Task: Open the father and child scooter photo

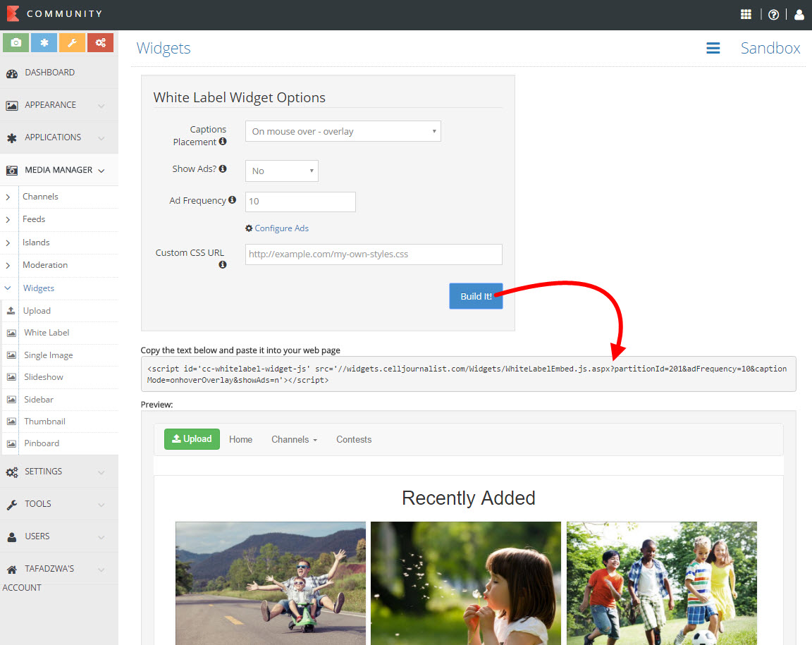Action: tap(271, 584)
